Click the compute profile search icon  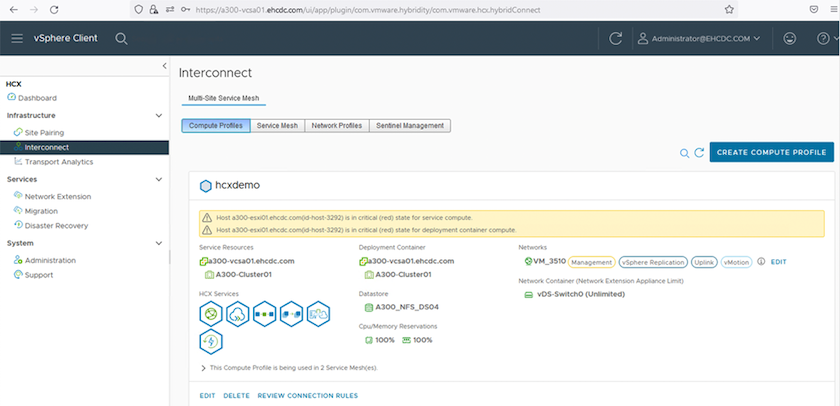pos(685,153)
